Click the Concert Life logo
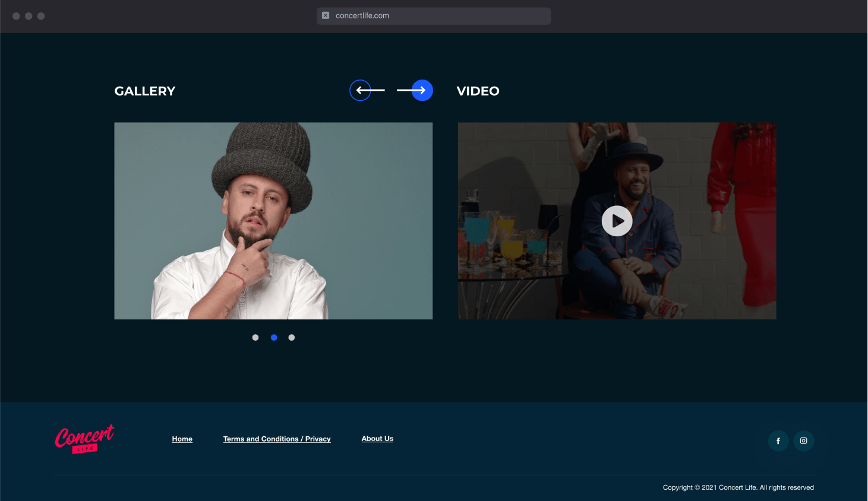 (84, 439)
